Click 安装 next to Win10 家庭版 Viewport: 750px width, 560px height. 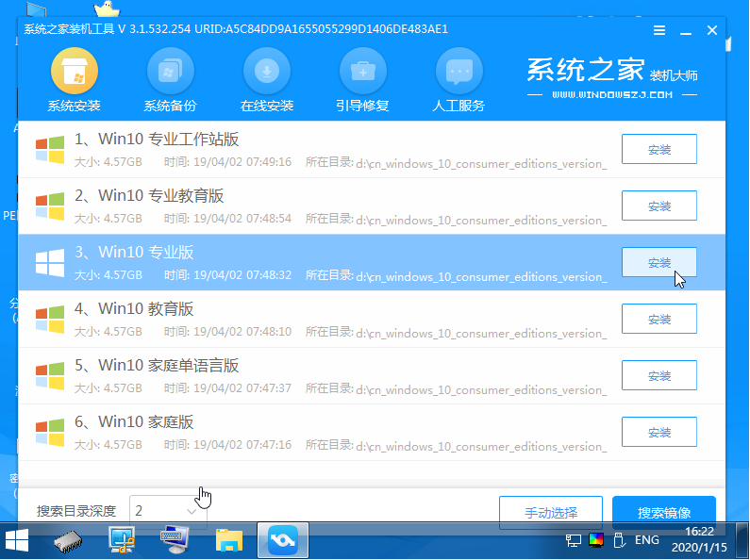coord(659,432)
